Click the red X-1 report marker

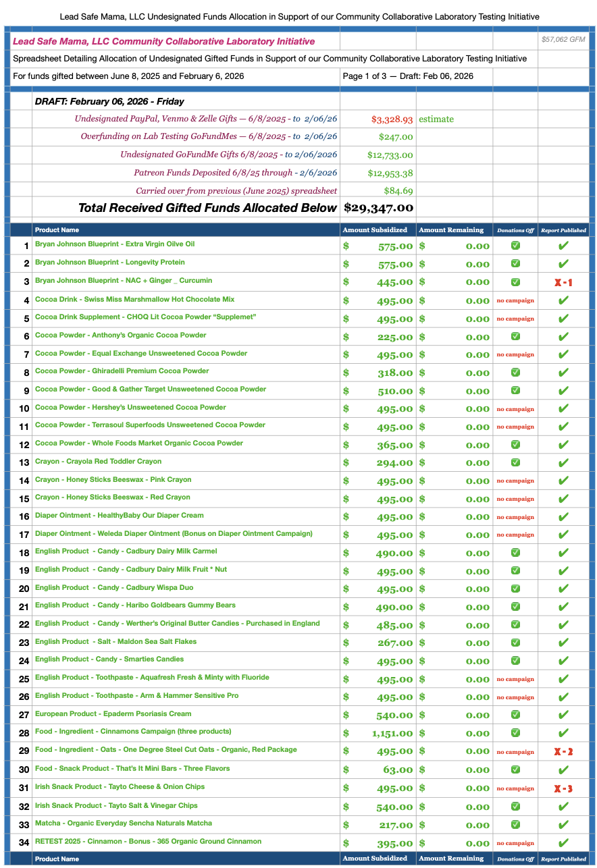(x=563, y=282)
